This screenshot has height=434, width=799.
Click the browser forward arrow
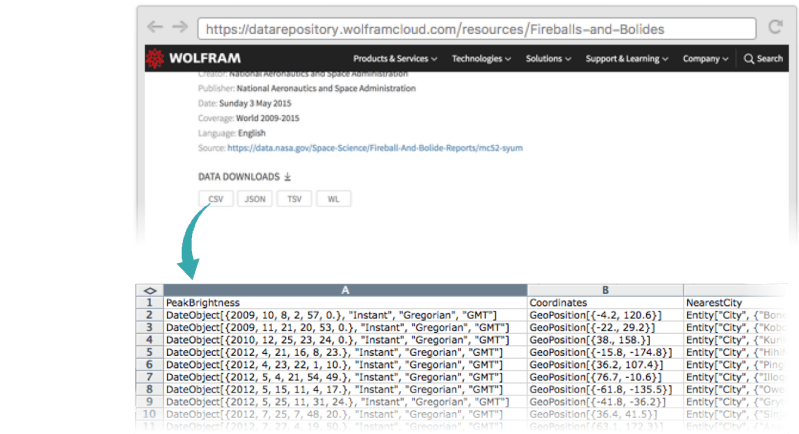click(x=180, y=26)
